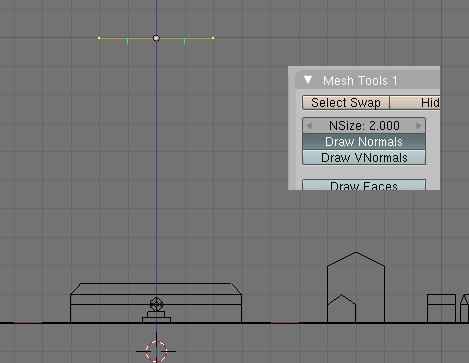Click the small house outline inside tall house
Viewport: 469px width, 363px height.
[341, 309]
